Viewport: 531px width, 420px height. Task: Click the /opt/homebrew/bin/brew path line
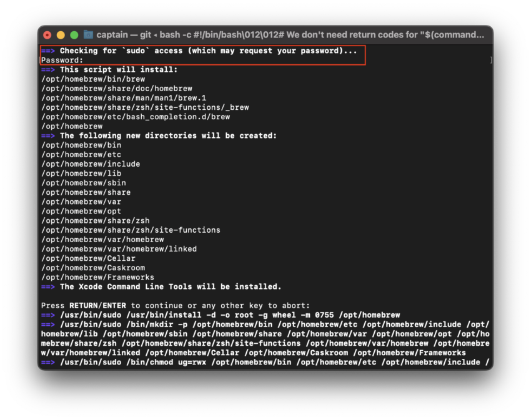coord(93,79)
